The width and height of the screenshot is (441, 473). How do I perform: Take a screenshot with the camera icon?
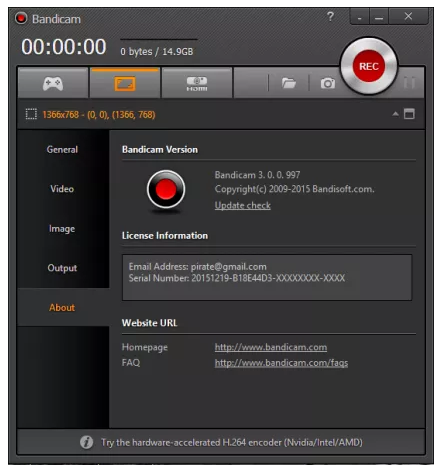click(328, 83)
